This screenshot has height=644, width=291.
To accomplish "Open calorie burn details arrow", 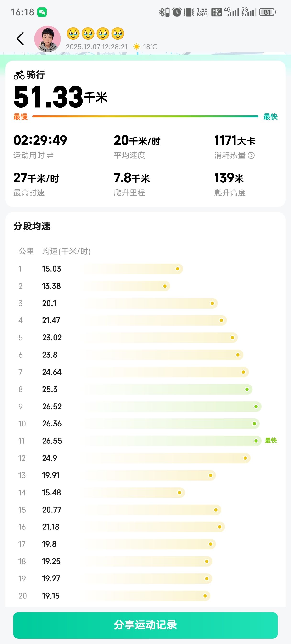I will pyautogui.click(x=251, y=155).
